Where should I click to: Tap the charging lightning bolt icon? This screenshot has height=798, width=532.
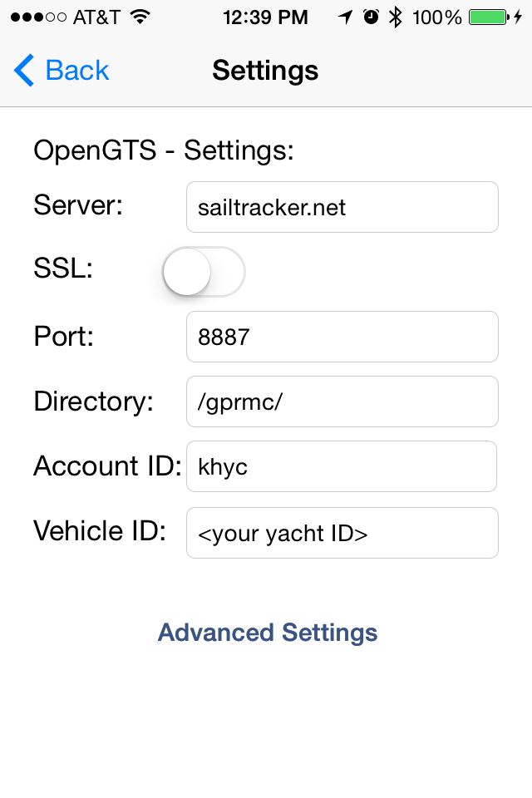click(x=518, y=17)
